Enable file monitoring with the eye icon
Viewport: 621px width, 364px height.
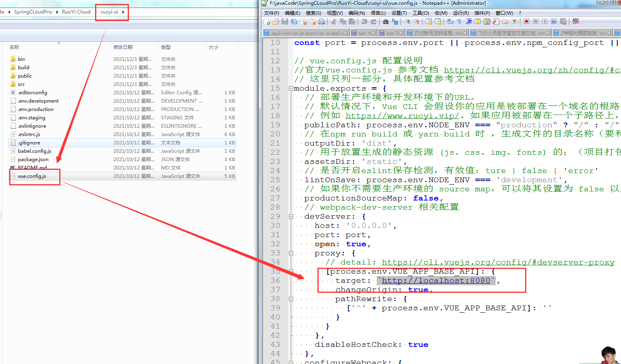point(515,21)
